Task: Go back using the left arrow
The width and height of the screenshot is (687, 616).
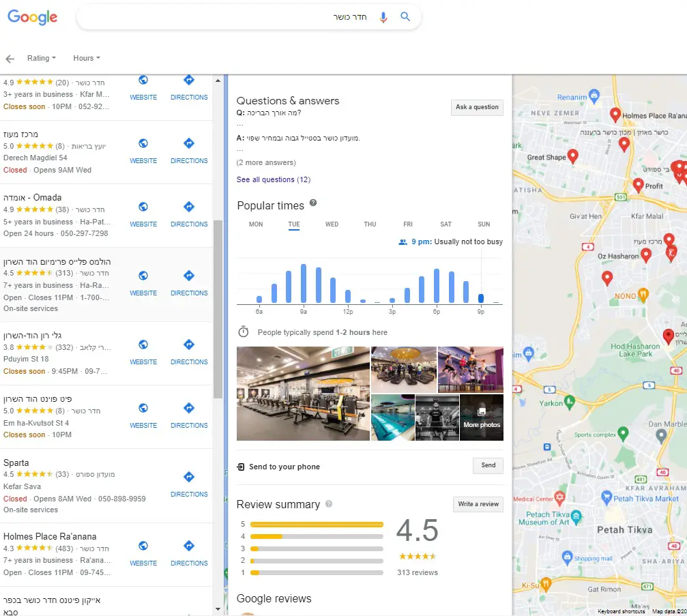Action: tap(10, 59)
